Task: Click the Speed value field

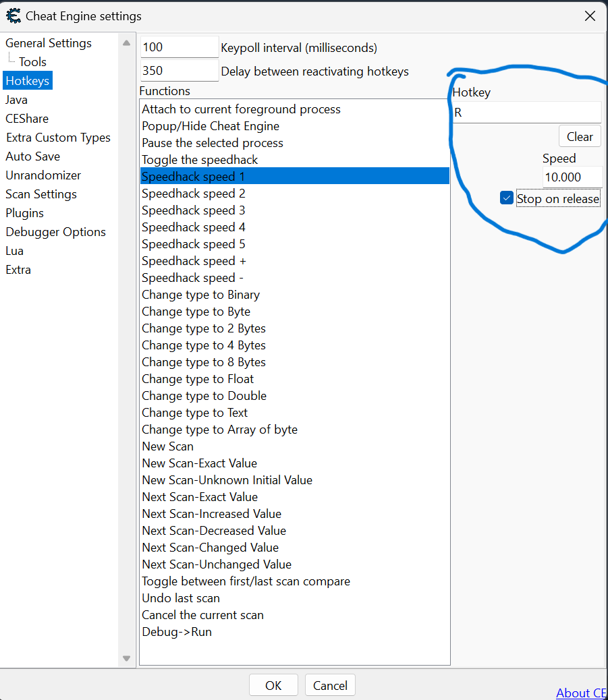Action: [572, 177]
